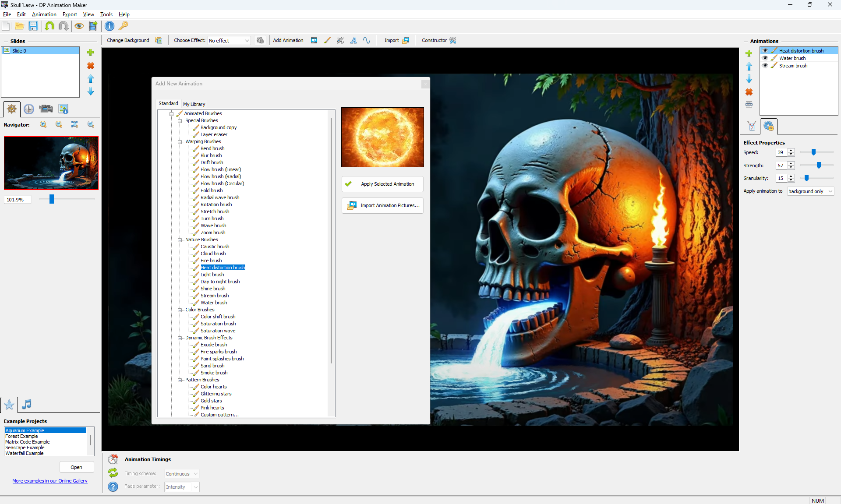Collapse the Warping Brushes tree node

180,142
